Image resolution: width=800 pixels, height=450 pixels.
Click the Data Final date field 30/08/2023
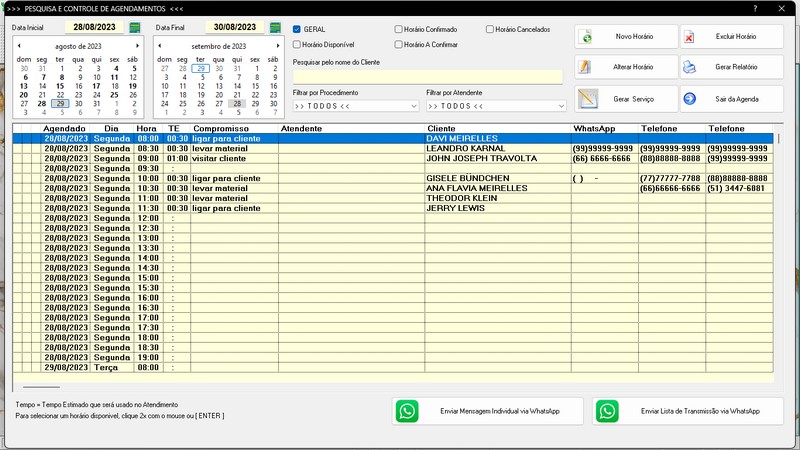235,27
